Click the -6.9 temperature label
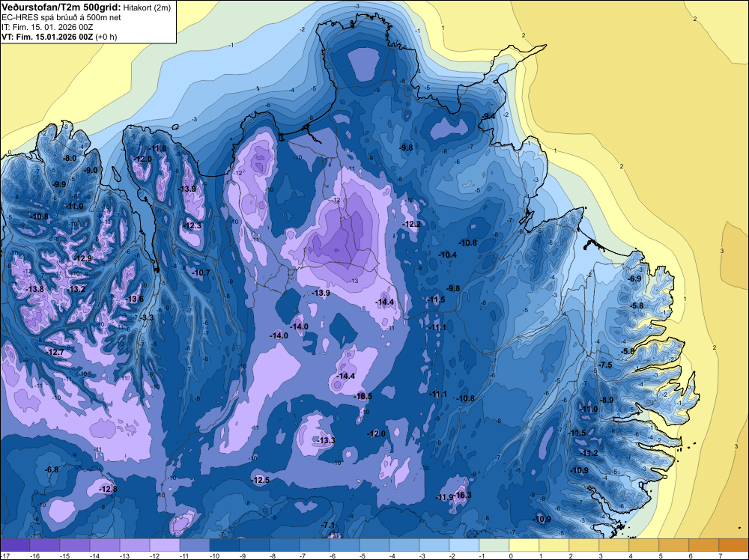Screen dimensions: 749x560 coord(635,279)
